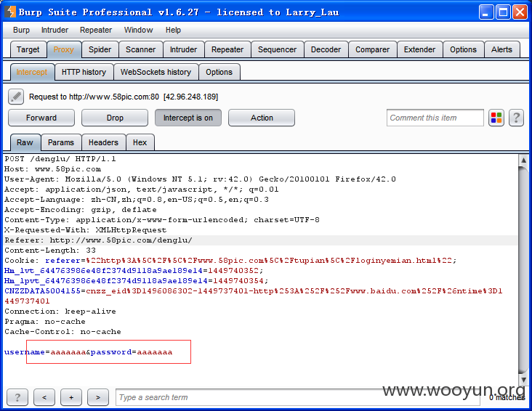Image resolution: width=532 pixels, height=411 pixels.
Task: Click the Comment this item field
Action: click(x=435, y=118)
